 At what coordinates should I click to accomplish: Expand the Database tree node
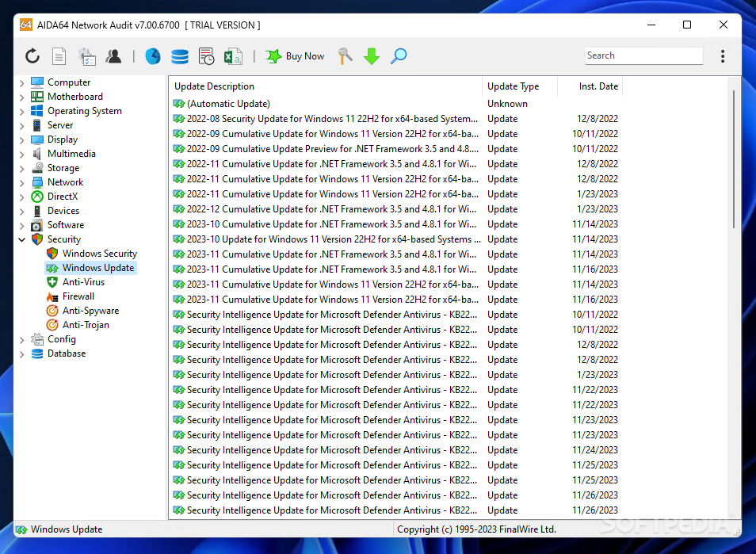click(21, 354)
